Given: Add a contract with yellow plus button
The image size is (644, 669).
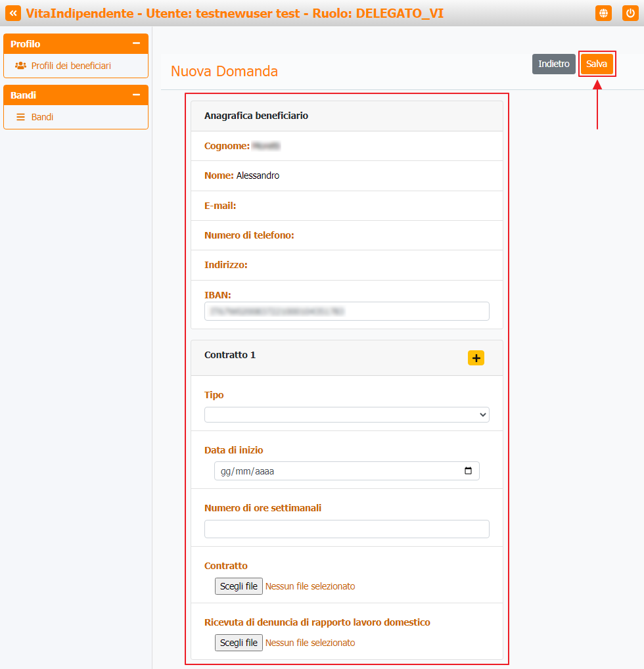Looking at the screenshot, I should click(476, 358).
